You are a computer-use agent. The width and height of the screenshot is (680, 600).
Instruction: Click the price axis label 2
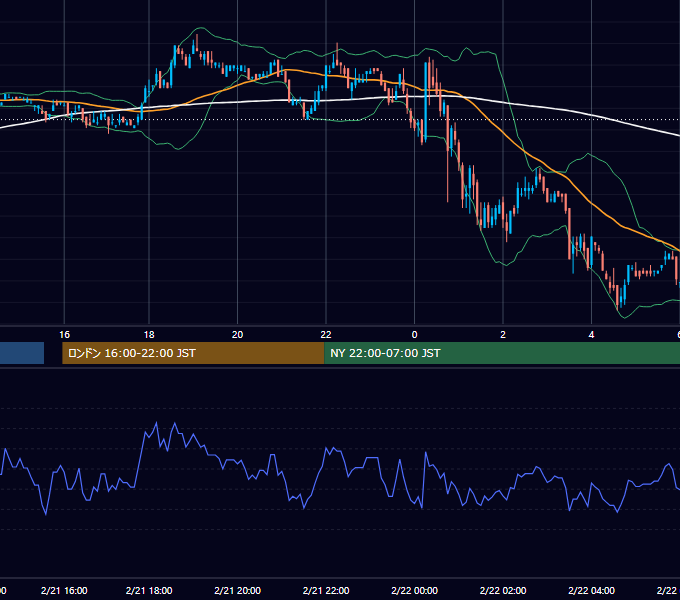tap(503, 335)
